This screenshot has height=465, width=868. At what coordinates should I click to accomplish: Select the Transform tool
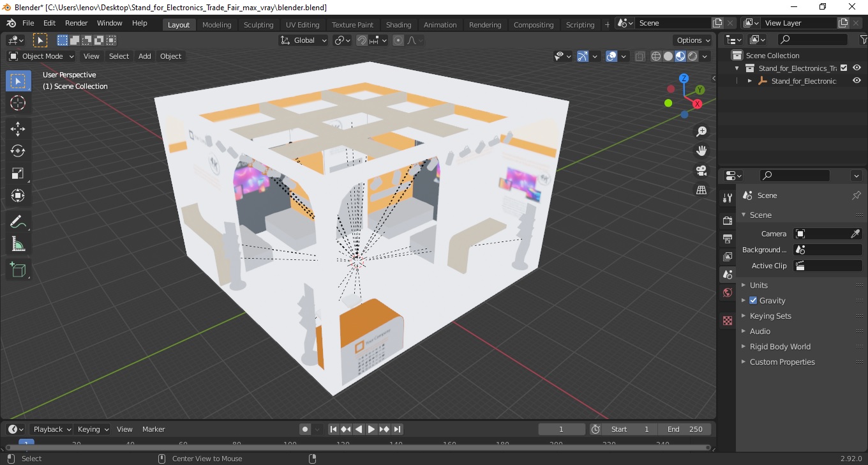(18, 195)
